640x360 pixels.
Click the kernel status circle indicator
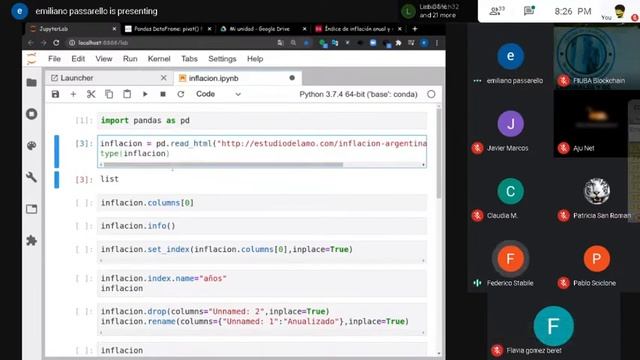click(431, 94)
